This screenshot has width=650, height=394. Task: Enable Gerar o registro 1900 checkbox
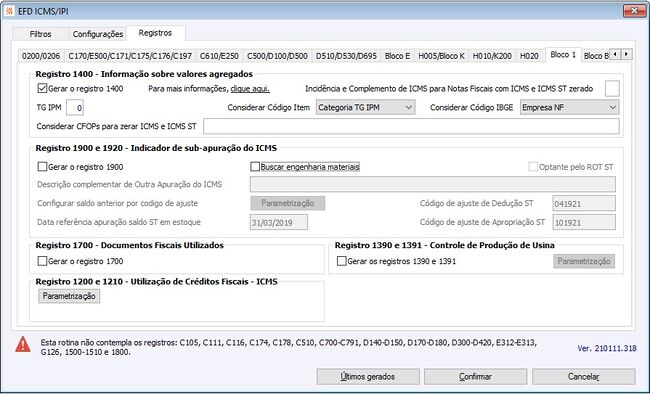42,167
